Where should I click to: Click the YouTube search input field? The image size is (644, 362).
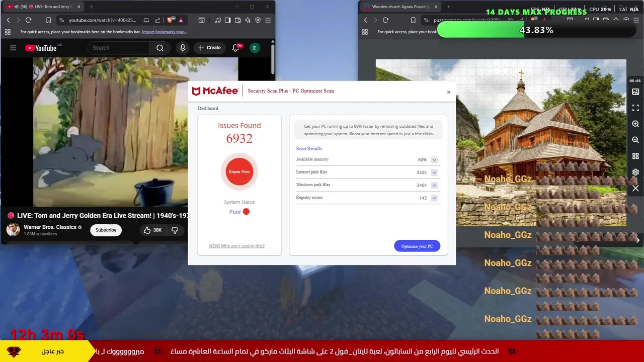(118, 48)
